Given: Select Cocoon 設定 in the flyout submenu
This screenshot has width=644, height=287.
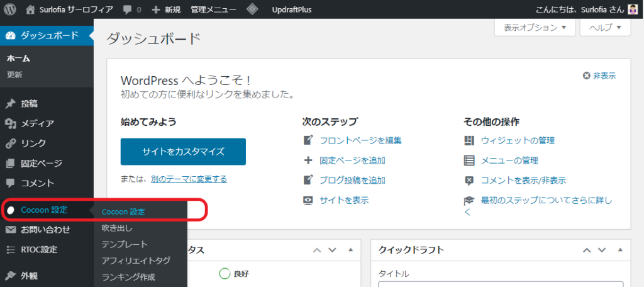Looking at the screenshot, I should point(123,211).
